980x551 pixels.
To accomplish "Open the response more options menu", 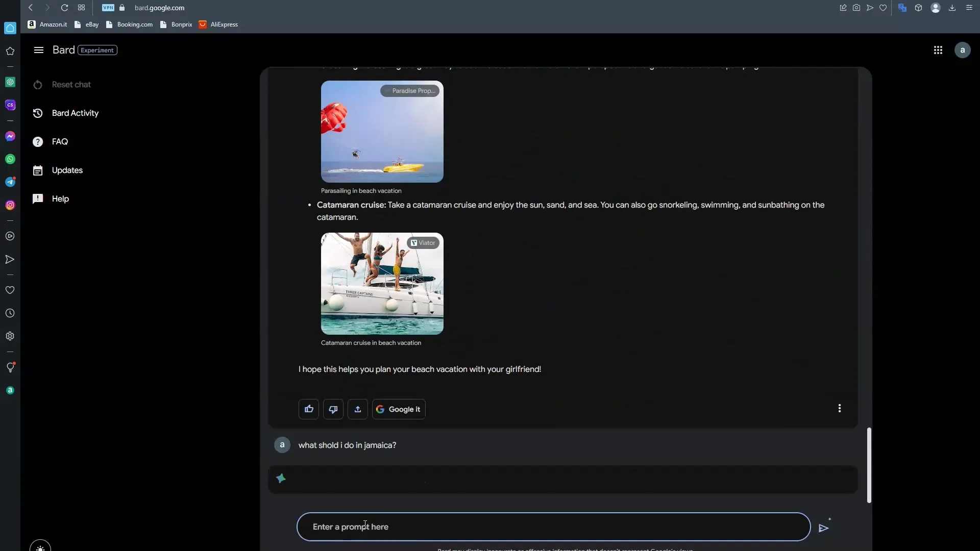I will tap(839, 408).
